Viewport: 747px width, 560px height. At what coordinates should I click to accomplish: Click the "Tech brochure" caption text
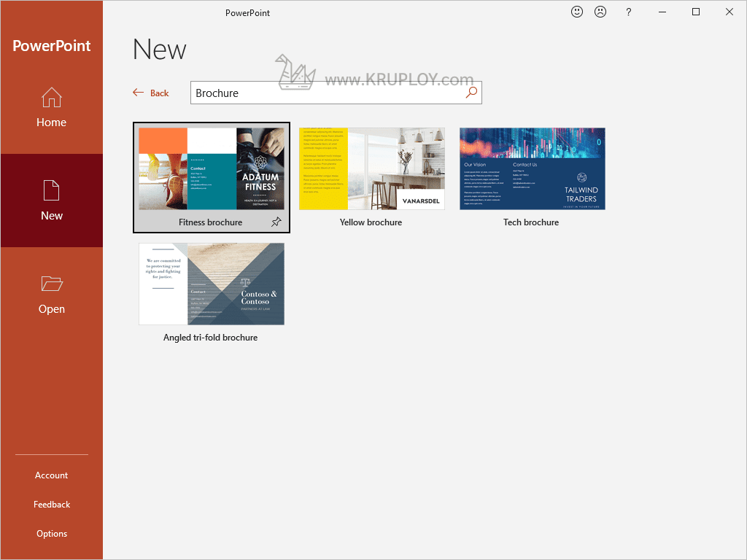click(x=531, y=222)
